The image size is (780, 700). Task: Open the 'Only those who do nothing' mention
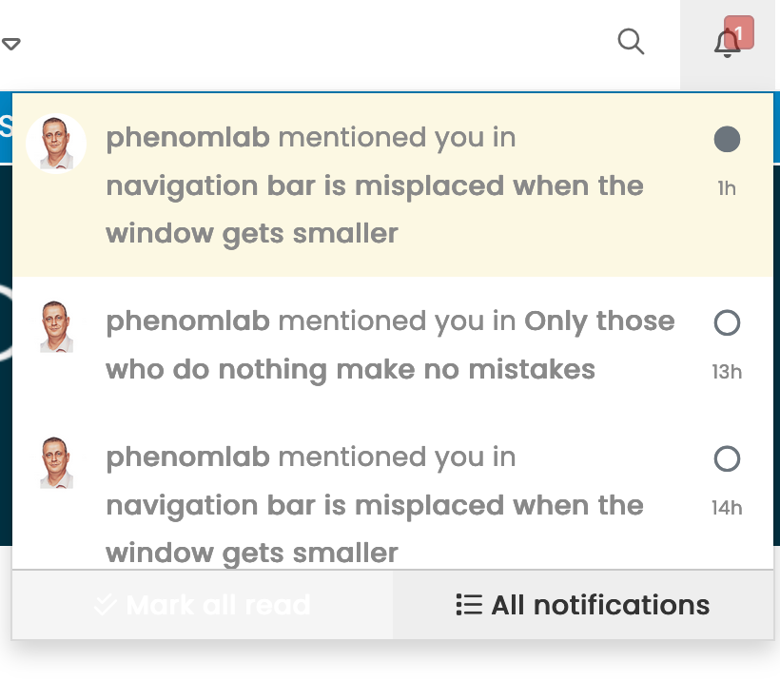pos(390,345)
